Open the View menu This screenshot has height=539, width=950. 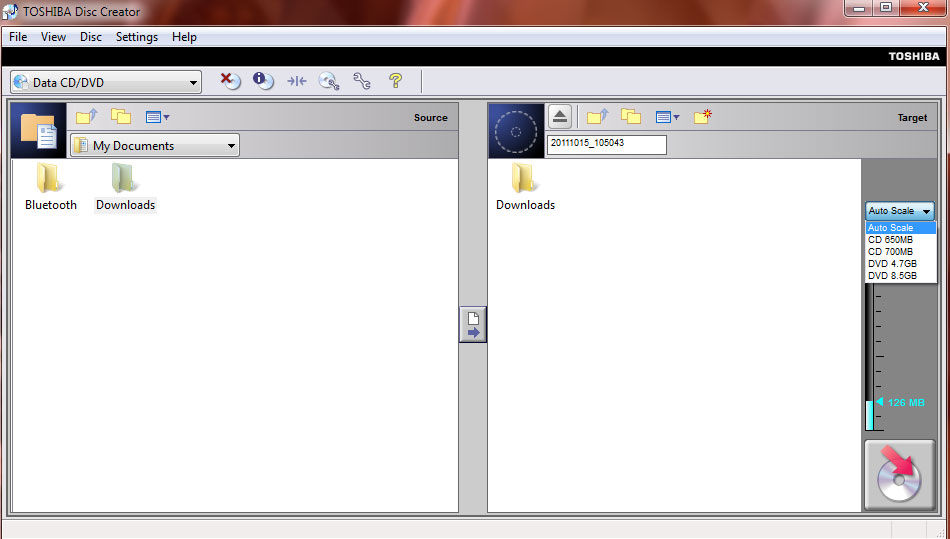[53, 37]
